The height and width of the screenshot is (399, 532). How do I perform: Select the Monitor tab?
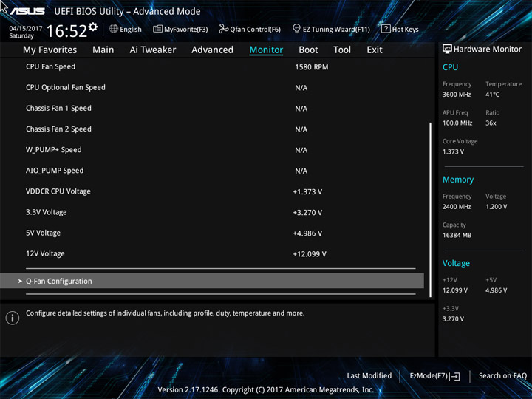click(266, 50)
